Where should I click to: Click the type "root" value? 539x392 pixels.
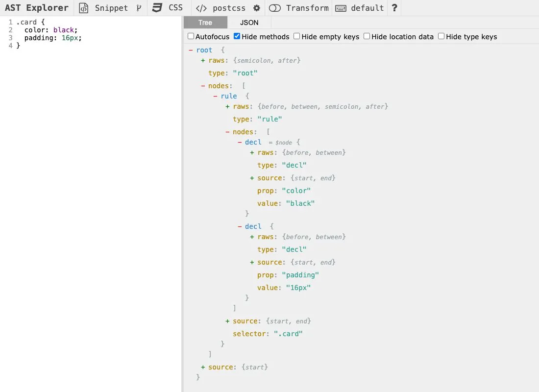pyautogui.click(x=245, y=73)
